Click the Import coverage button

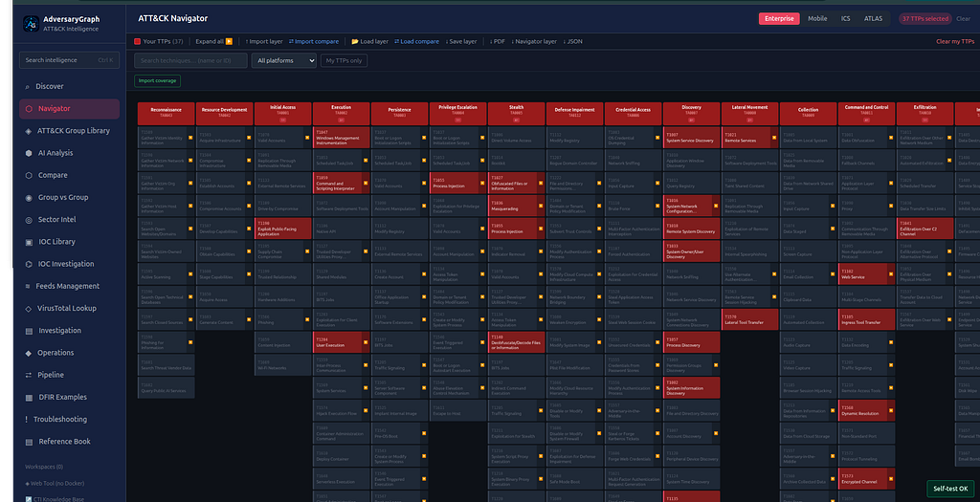pyautogui.click(x=158, y=80)
